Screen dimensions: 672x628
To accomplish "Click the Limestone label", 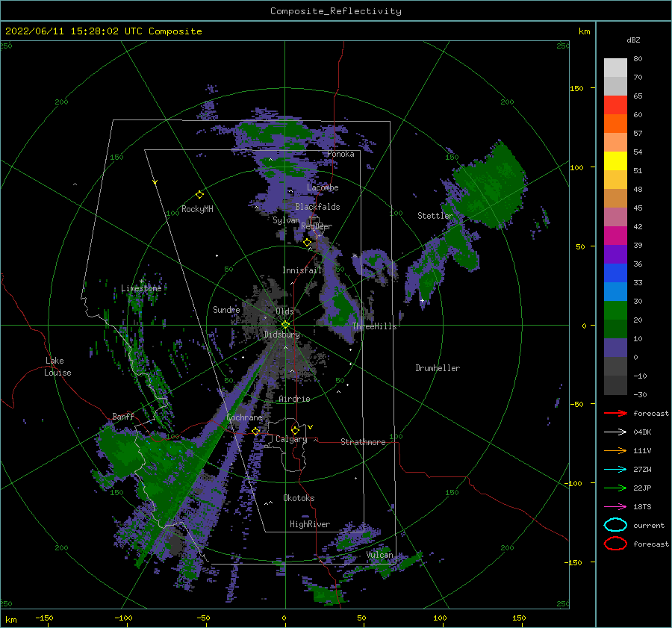I will pyautogui.click(x=141, y=288).
